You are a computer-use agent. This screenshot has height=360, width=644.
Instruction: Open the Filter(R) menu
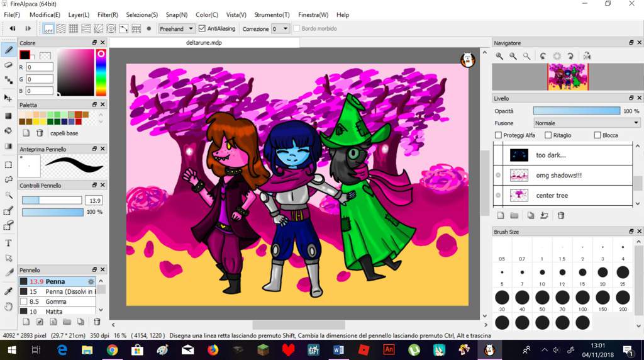coord(108,15)
